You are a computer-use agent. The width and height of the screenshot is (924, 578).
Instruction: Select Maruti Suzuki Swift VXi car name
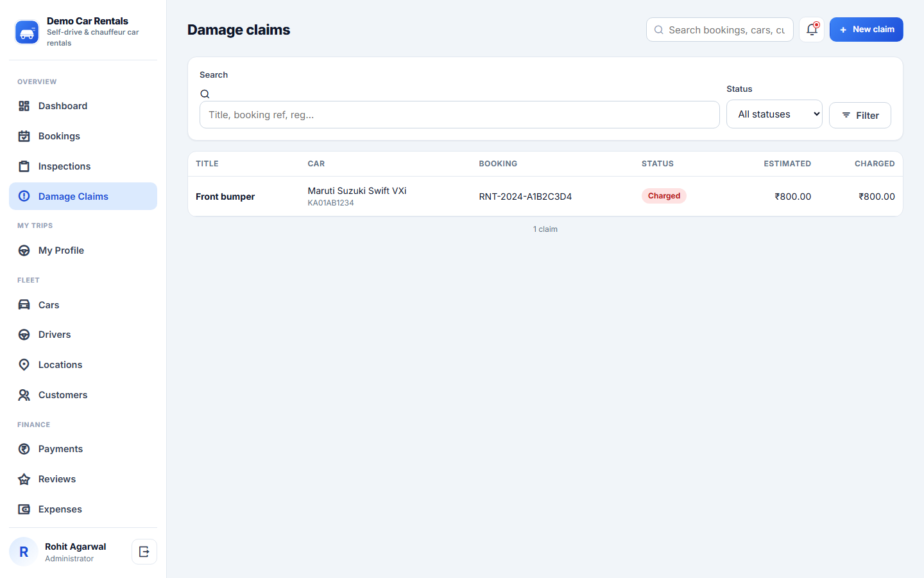point(357,191)
